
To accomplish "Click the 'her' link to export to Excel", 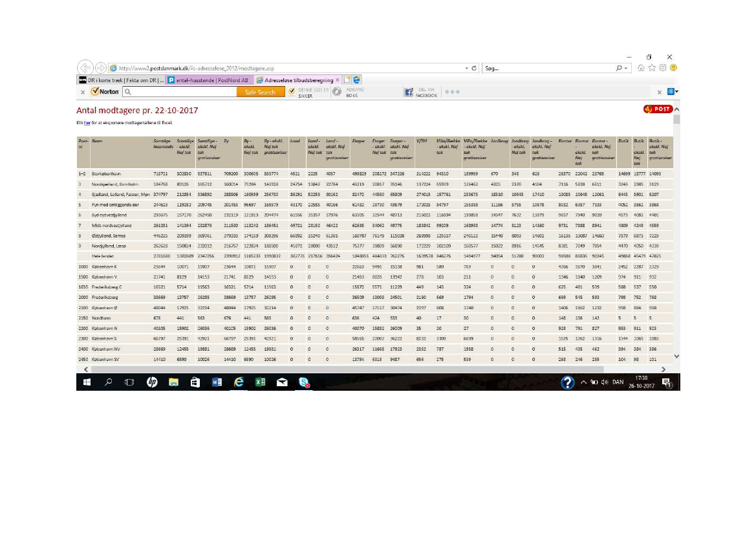I will tap(87, 122).
